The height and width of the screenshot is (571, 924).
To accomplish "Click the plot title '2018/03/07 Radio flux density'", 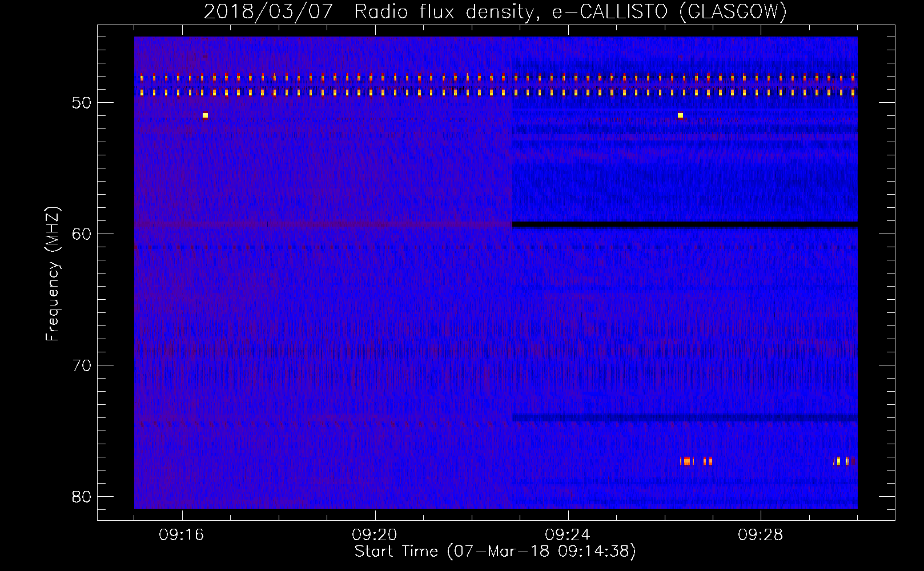I will (x=495, y=11).
